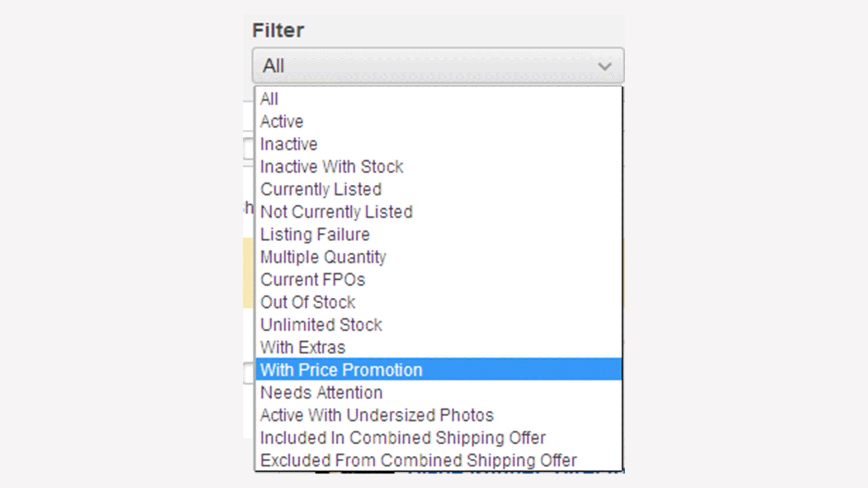868x488 pixels.
Task: Click the Filter label above the dropdown
Action: pos(278,30)
